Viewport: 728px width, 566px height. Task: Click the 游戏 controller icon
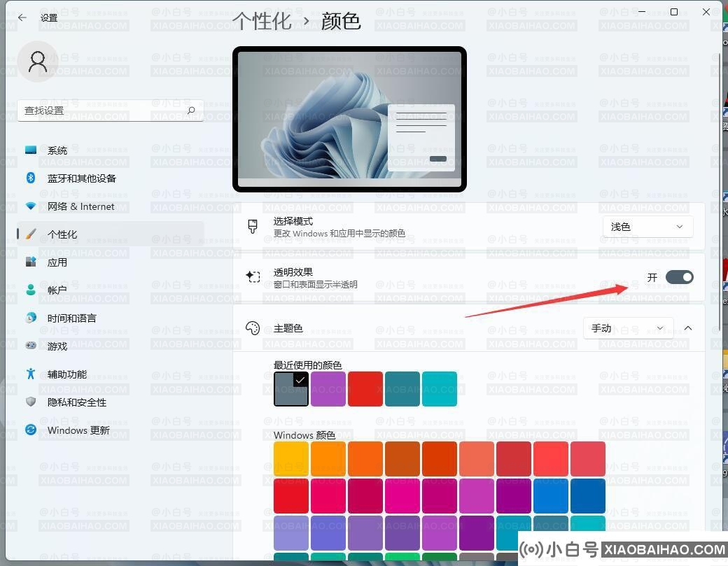pos(31,346)
